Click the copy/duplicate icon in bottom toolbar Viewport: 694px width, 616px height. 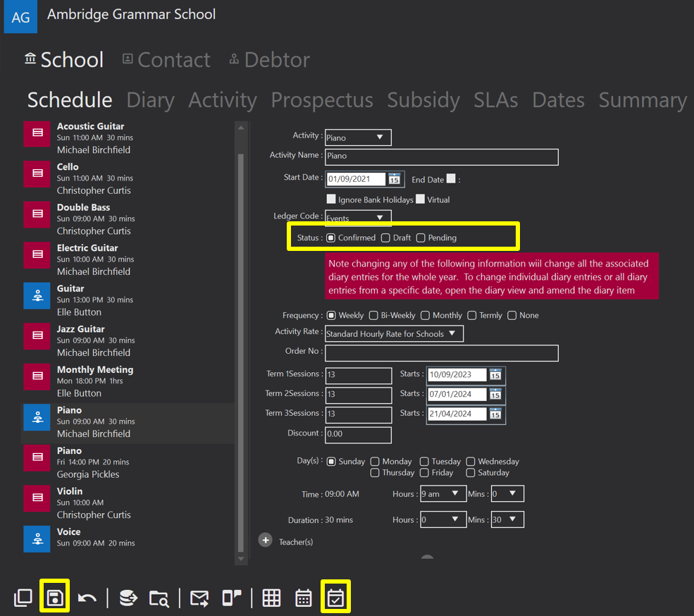(23, 598)
